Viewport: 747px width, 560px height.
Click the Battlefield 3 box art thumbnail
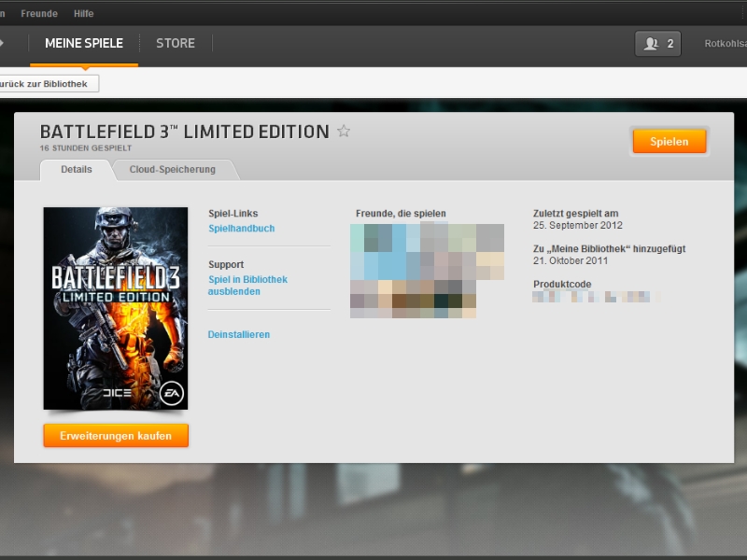coord(116,308)
